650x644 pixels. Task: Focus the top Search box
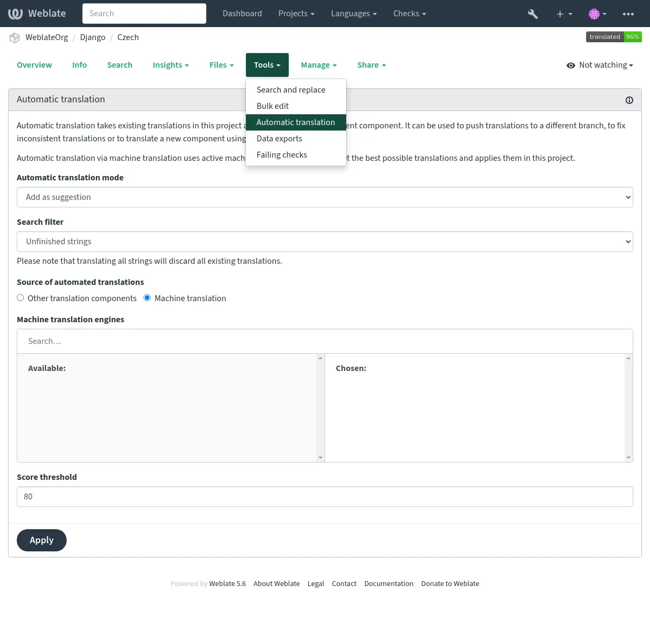[x=144, y=14]
